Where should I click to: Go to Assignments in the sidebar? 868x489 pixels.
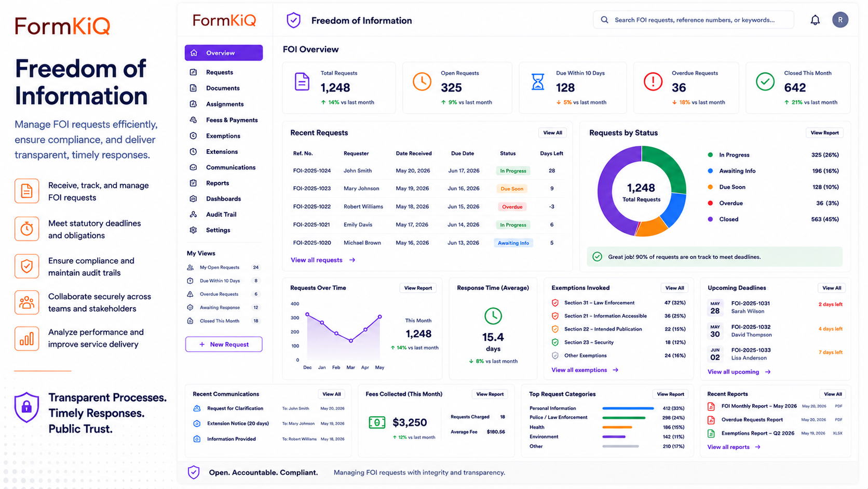click(x=224, y=104)
